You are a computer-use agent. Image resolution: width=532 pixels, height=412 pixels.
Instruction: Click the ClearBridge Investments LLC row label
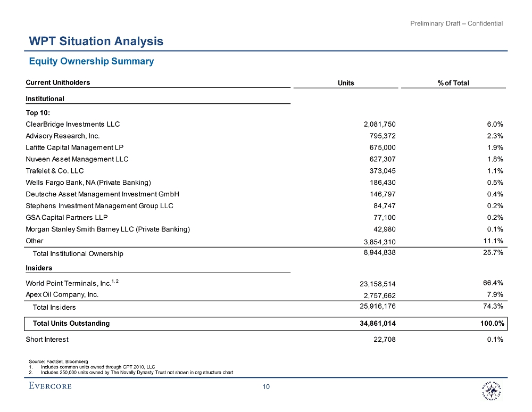click(x=73, y=124)
